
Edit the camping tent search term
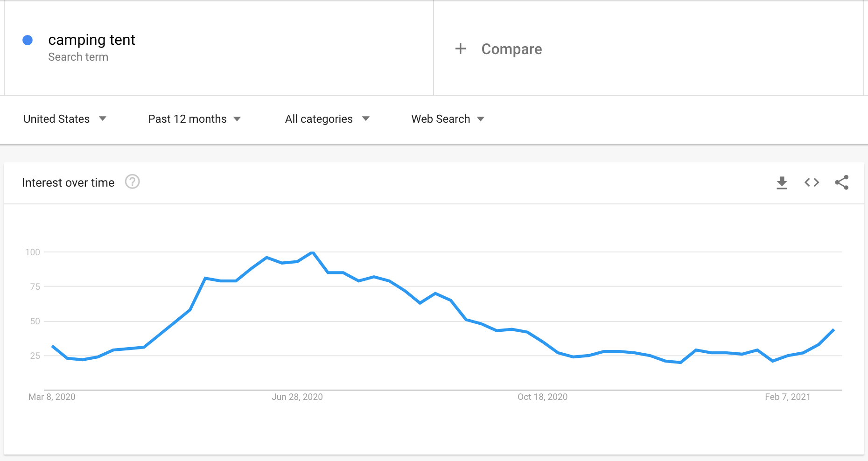pyautogui.click(x=91, y=40)
